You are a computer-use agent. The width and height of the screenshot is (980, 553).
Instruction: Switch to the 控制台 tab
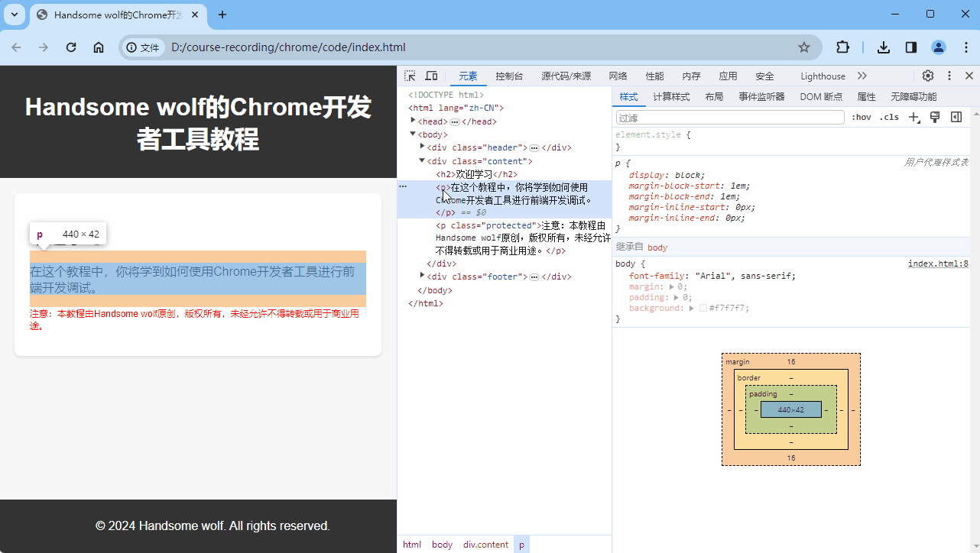pyautogui.click(x=509, y=76)
